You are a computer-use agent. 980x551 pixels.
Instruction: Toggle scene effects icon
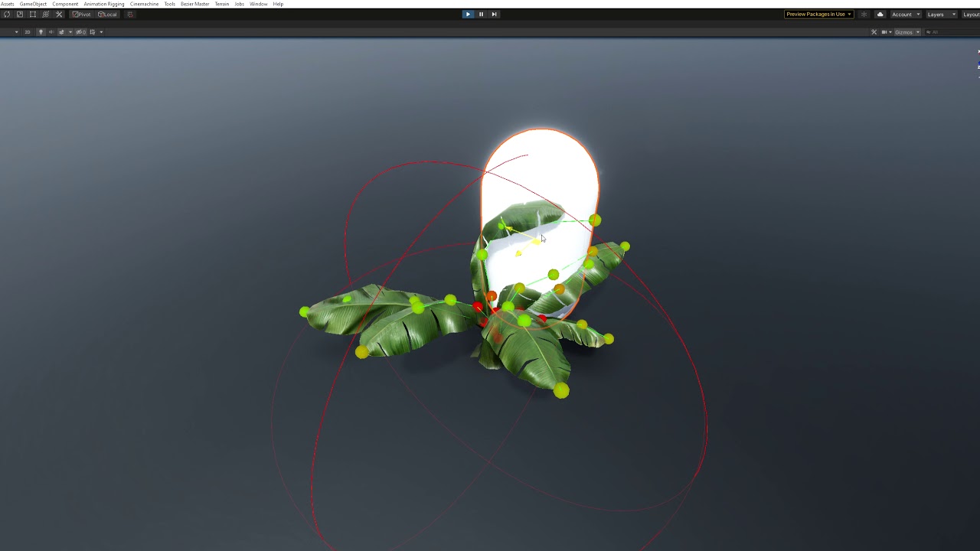click(x=61, y=32)
